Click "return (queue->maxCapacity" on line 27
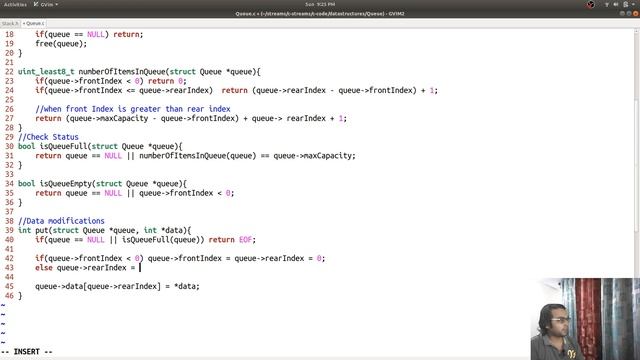Screen dimensions: 640x360 [91, 118]
